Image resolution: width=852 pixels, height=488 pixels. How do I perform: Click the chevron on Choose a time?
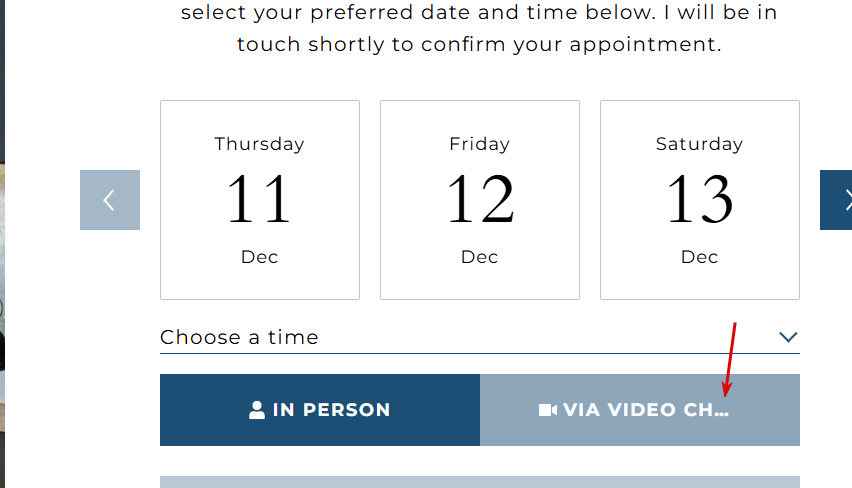coord(788,337)
